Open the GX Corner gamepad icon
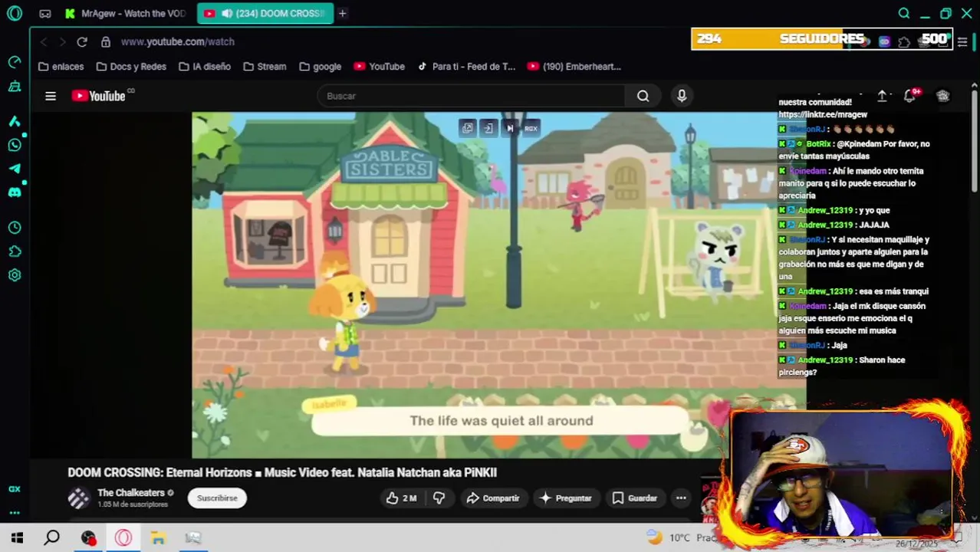Image resolution: width=980 pixels, height=552 pixels. [x=45, y=14]
